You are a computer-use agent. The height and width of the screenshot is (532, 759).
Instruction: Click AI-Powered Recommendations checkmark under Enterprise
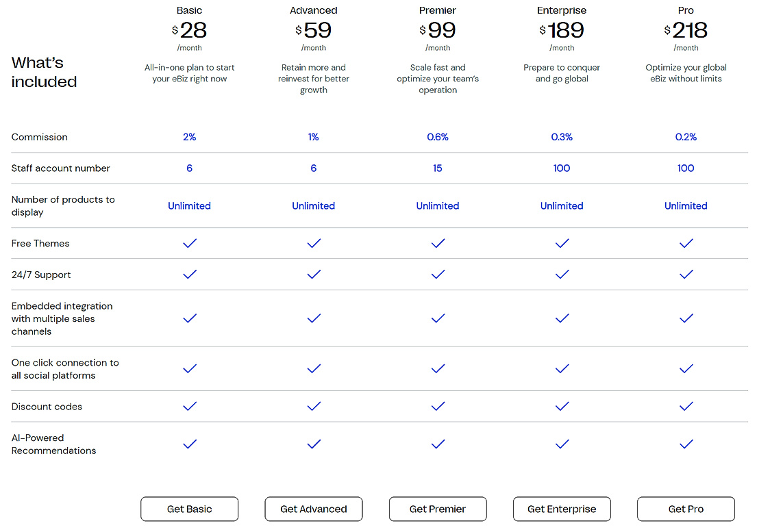click(x=562, y=444)
